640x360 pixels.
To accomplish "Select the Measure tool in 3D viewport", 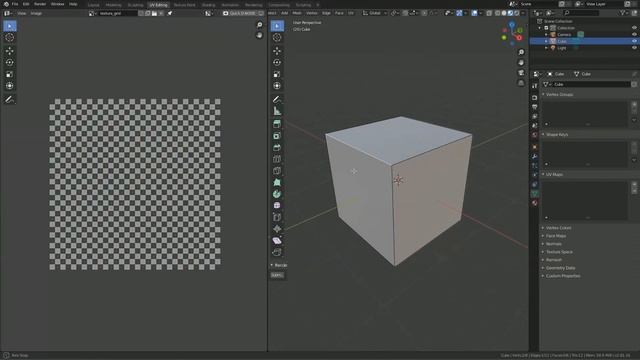I will tap(277, 111).
